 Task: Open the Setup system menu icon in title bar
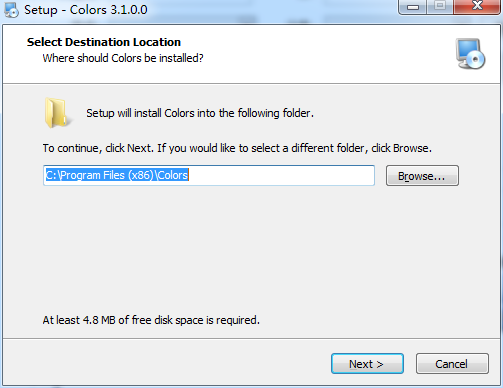coord(11,10)
